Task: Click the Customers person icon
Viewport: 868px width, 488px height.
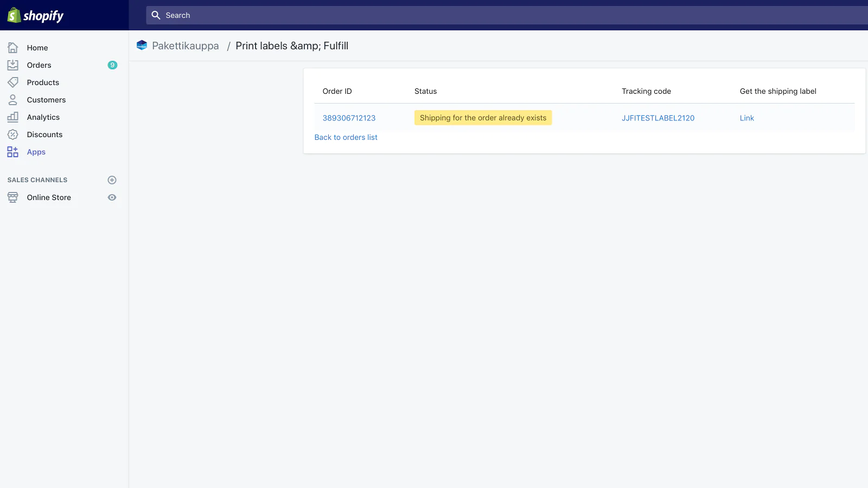Action: (x=13, y=100)
